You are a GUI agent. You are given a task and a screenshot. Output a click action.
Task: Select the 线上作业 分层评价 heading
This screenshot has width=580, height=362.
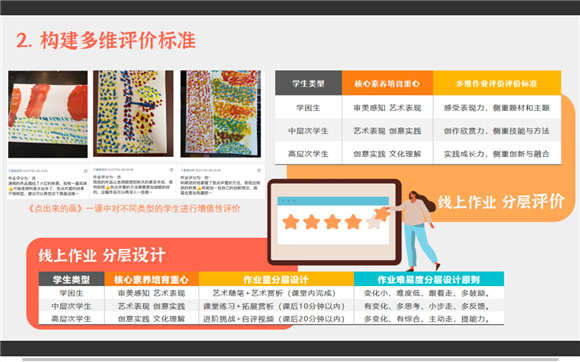pos(501,202)
